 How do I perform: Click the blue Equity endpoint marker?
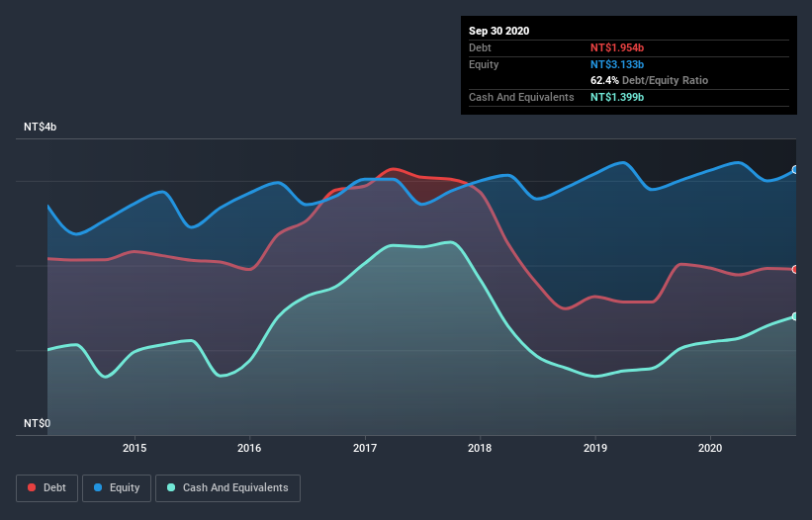795,170
